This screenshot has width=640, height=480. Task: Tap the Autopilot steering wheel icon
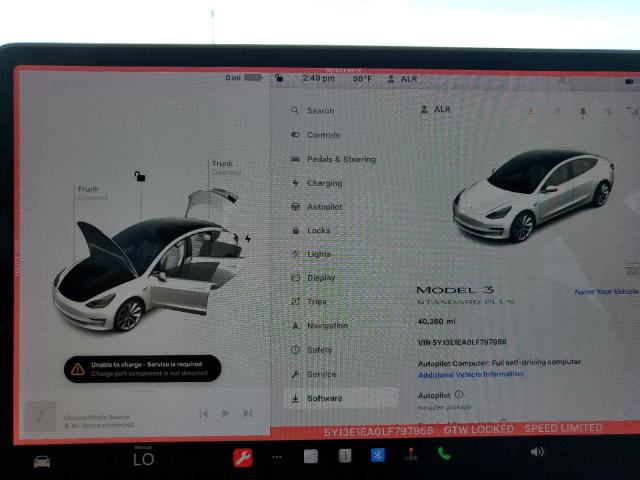click(295, 207)
